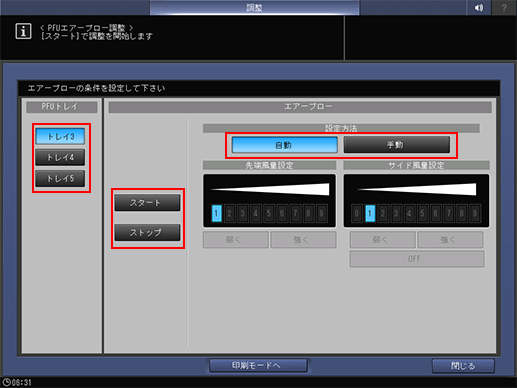Select トレイ3 in PFU tray list
The image size is (517, 388).
[60, 136]
